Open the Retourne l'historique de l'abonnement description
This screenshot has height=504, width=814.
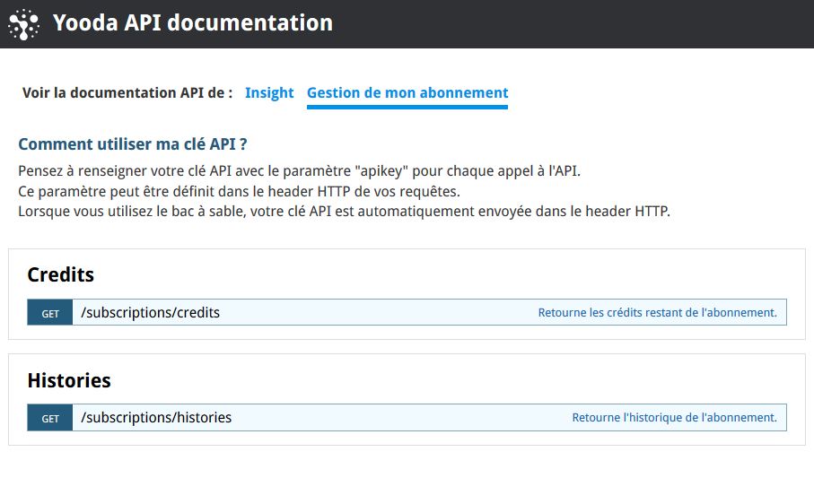click(674, 418)
